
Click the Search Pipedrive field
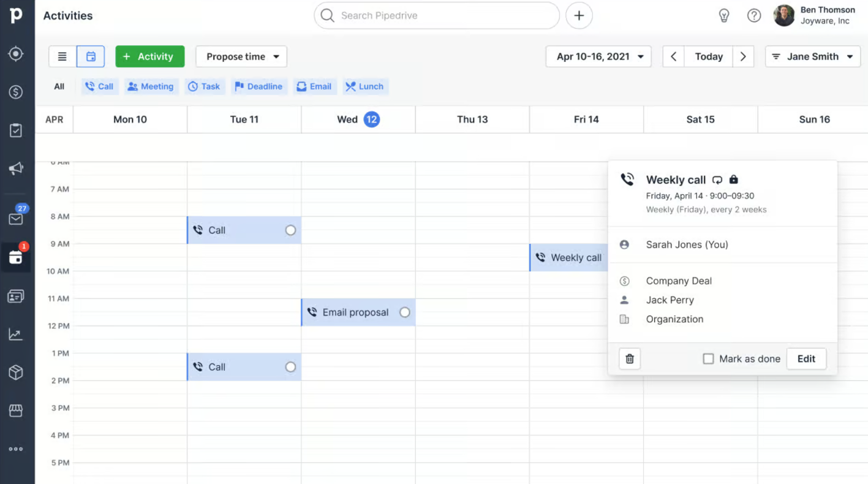[436, 16]
